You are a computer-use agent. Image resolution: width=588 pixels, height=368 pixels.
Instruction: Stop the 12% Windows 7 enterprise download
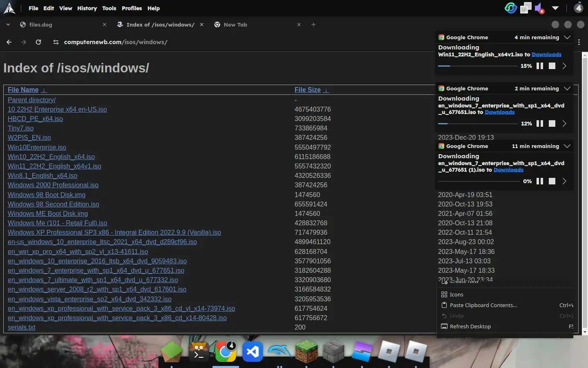[x=552, y=123]
